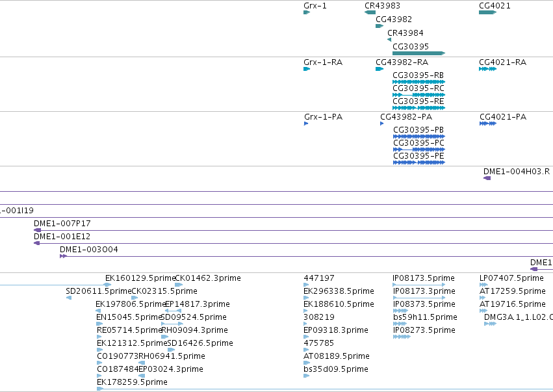Select the EK188610.5prime EST
The width and height of the screenshot is (553, 392).
coord(305,311)
